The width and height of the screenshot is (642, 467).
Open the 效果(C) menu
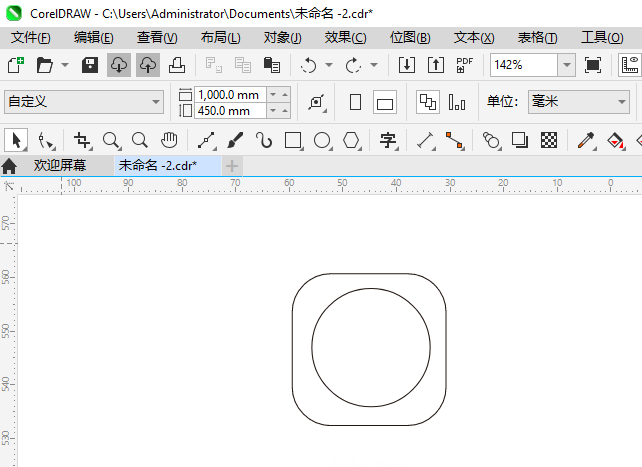tap(346, 38)
